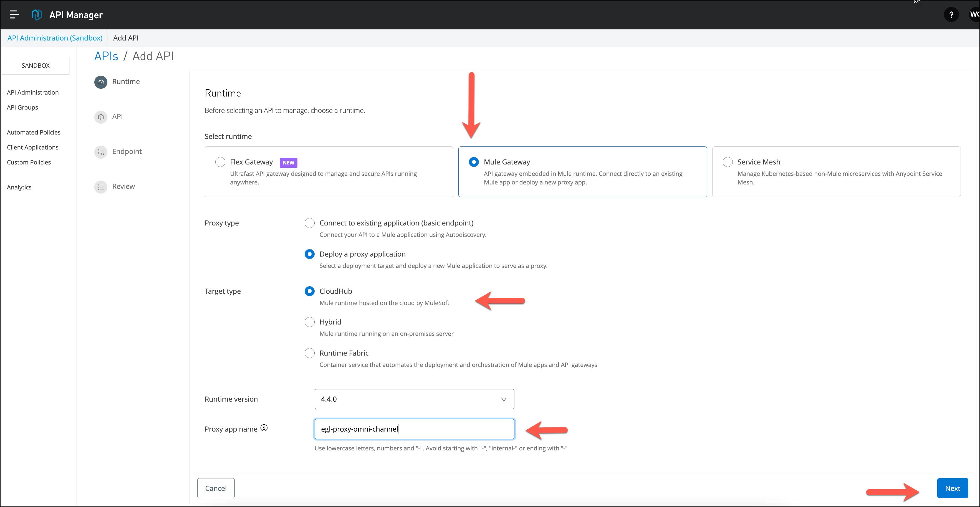Follow the APIs heading link

coord(106,56)
